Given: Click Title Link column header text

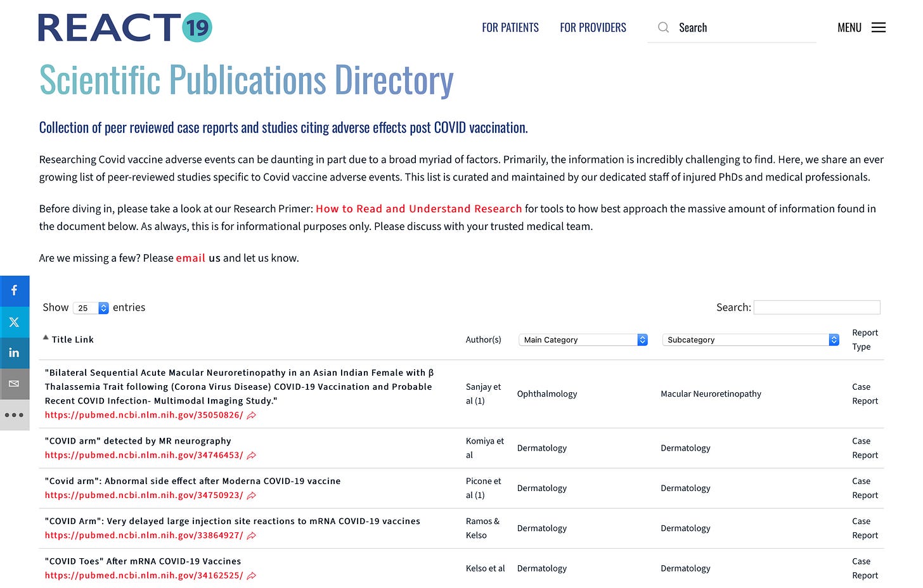Looking at the screenshot, I should point(72,340).
